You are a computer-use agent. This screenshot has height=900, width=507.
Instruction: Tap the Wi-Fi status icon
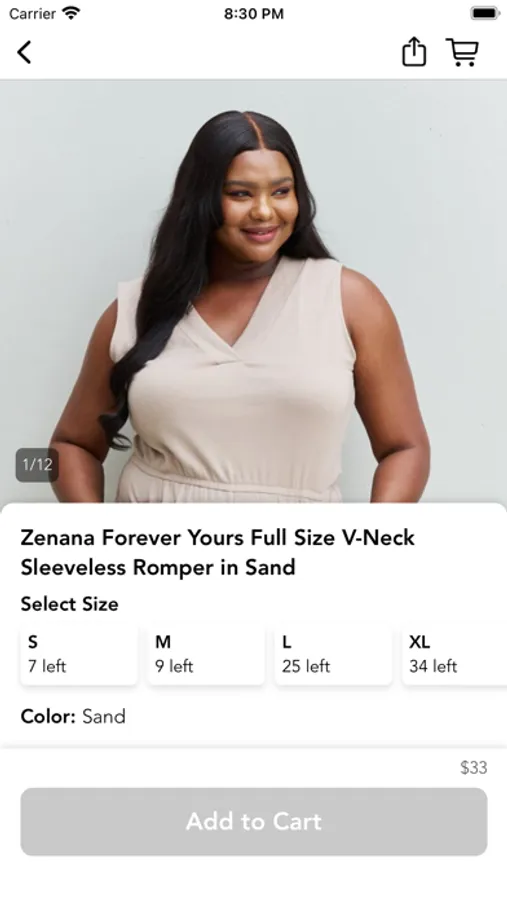(71, 13)
